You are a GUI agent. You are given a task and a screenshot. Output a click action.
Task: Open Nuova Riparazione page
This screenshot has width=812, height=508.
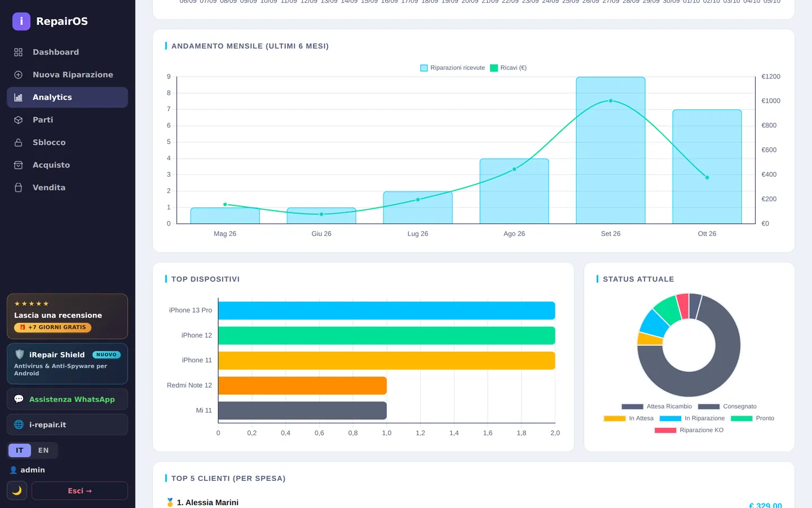coord(67,75)
